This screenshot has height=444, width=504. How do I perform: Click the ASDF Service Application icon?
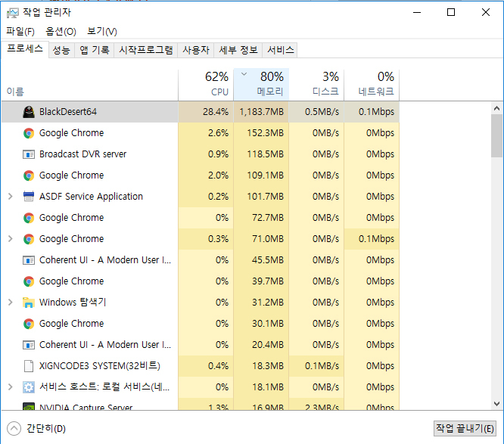tap(29, 197)
